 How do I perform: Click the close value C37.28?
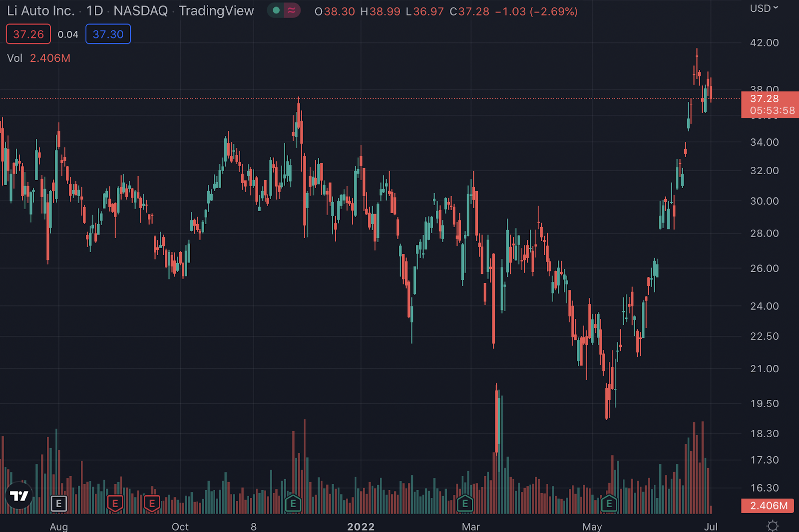tap(469, 11)
